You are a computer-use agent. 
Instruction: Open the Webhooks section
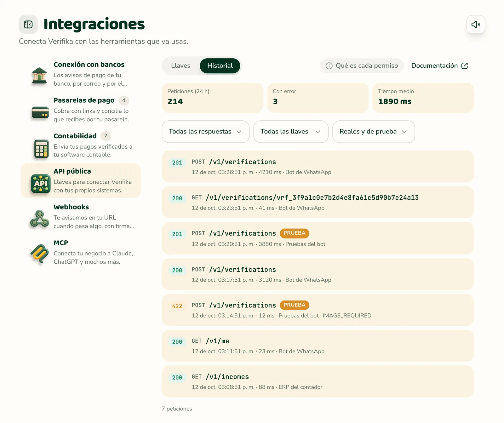[x=81, y=217]
